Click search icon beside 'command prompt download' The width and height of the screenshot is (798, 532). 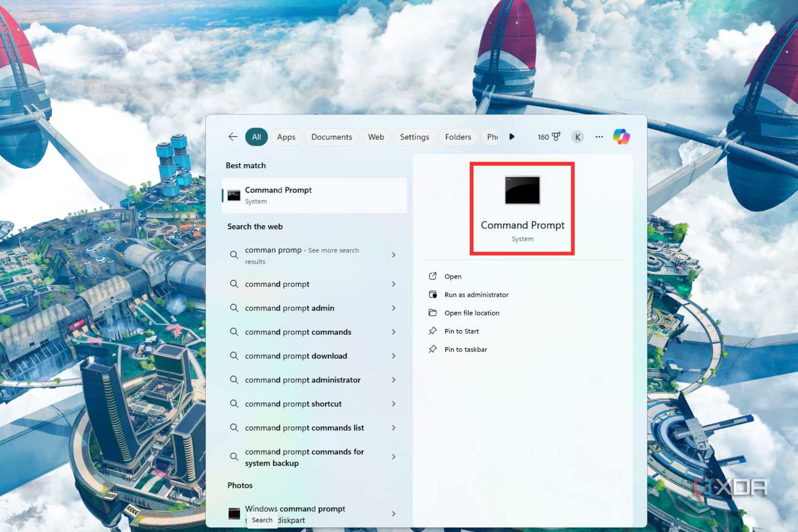pos(234,356)
